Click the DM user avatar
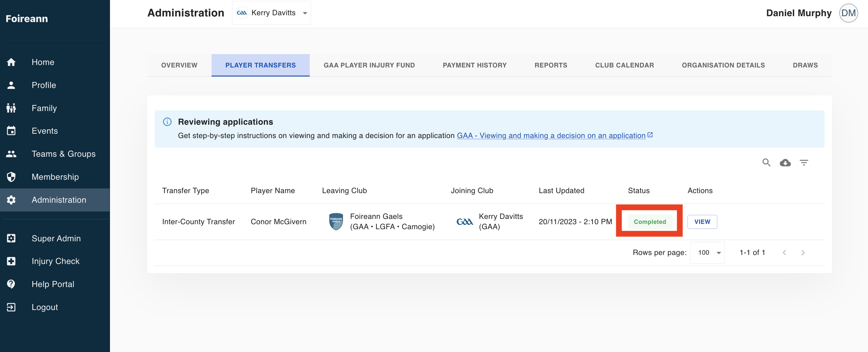 pos(848,13)
